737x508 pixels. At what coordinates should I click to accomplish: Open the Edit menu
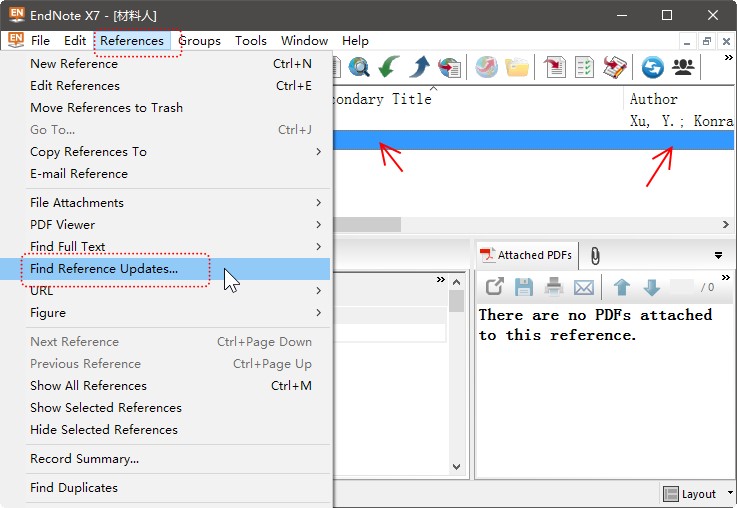[75, 41]
